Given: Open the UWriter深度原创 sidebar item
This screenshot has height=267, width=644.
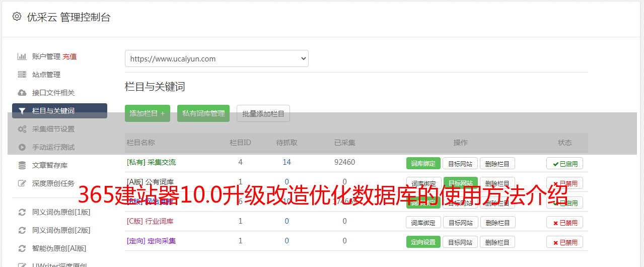Looking at the screenshot, I should 59,264.
